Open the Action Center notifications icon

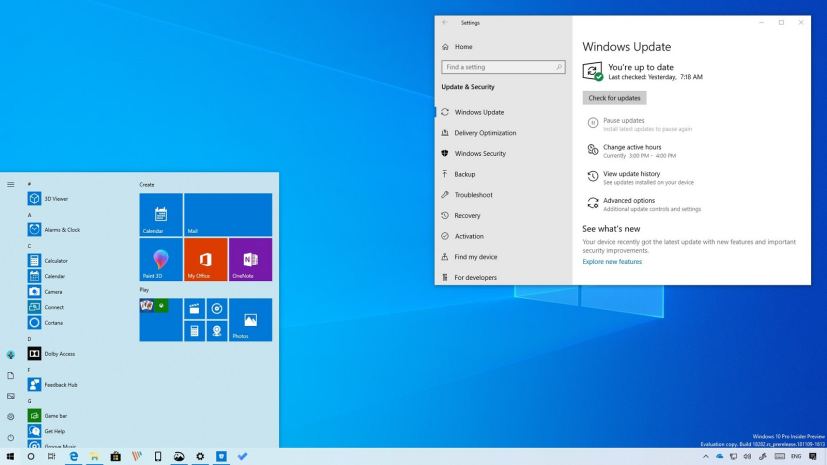click(x=813, y=457)
